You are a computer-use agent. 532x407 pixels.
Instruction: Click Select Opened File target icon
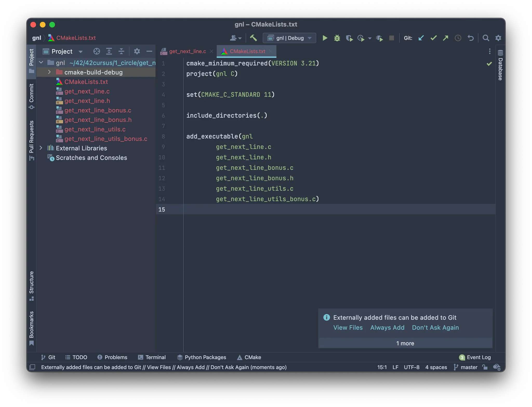[97, 51]
